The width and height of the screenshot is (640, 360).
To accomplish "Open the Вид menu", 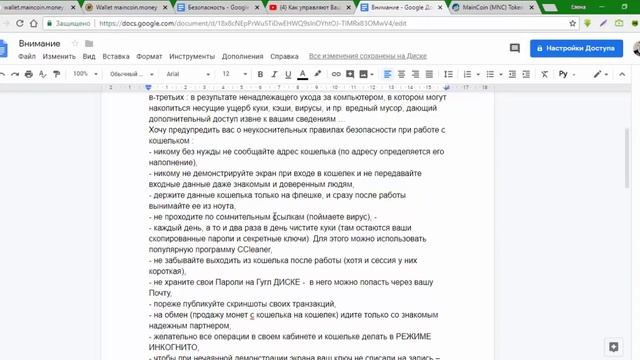I will [89, 56].
